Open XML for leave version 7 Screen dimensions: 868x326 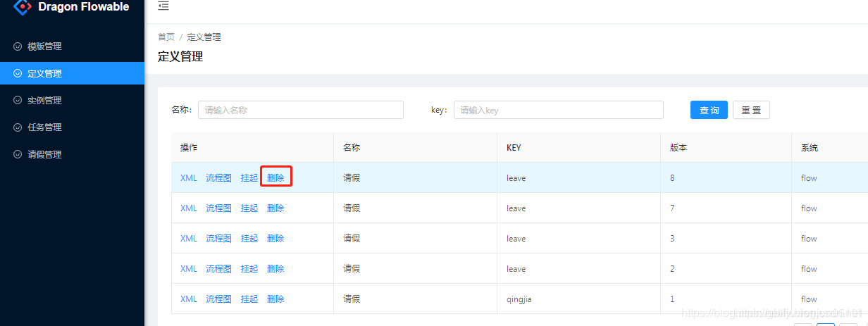pos(189,208)
